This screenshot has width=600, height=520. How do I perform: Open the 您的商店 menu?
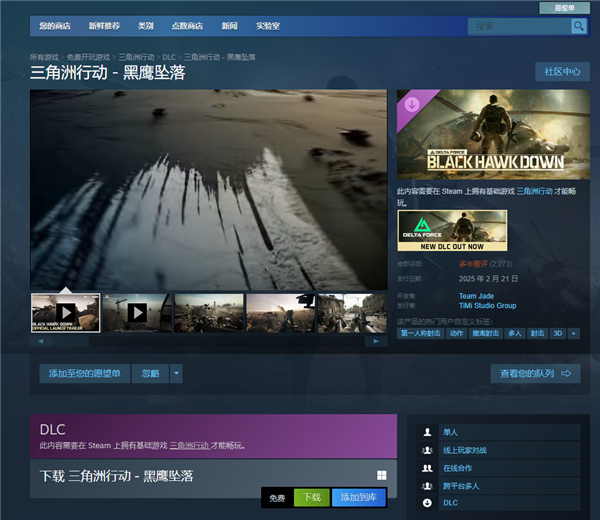coord(56,26)
